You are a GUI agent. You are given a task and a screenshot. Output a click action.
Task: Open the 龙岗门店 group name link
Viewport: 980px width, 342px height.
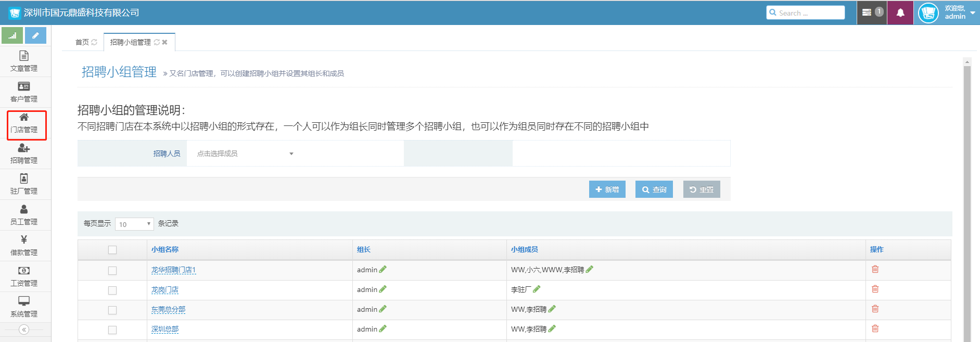coord(165,290)
